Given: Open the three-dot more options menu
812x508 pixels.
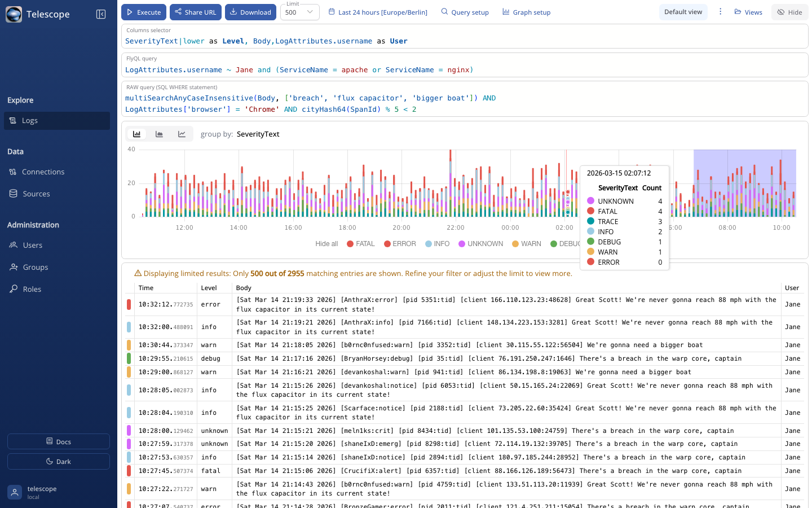Looking at the screenshot, I should tap(720, 12).
